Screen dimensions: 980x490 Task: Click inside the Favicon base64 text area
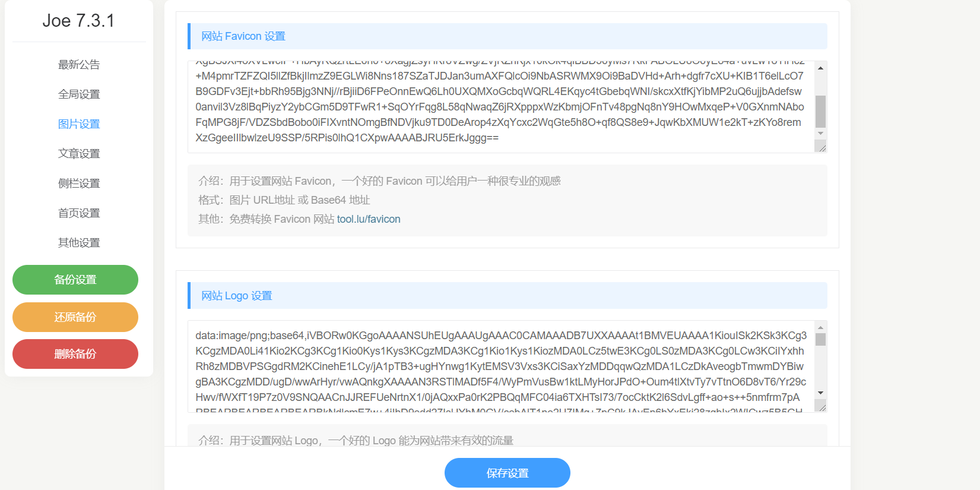tap(499, 107)
